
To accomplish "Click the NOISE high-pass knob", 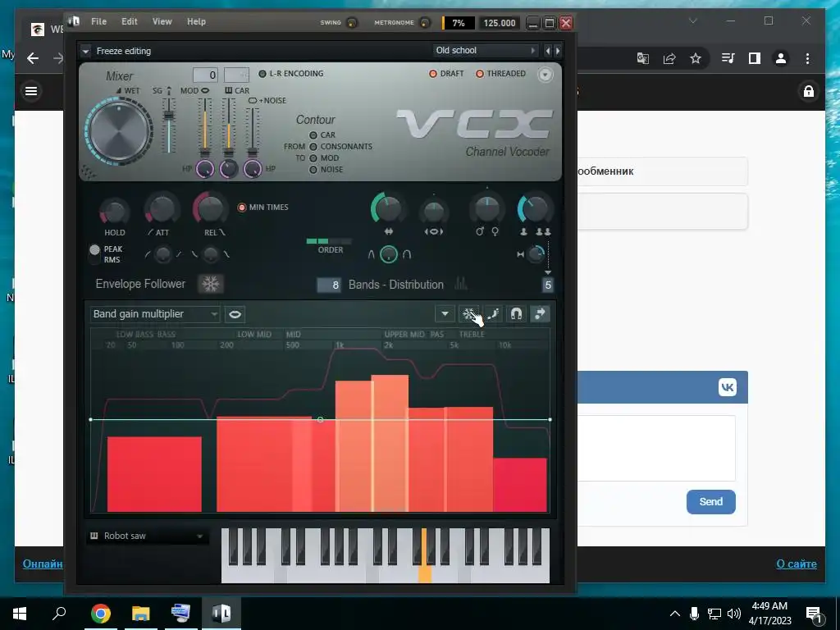I will (x=253, y=169).
